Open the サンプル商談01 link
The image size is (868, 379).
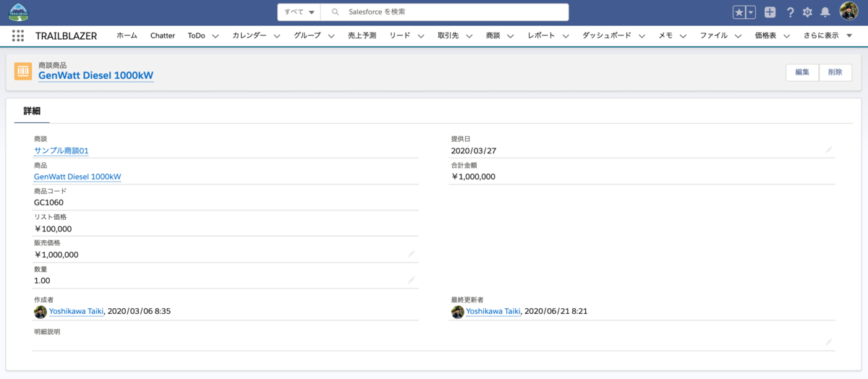coord(61,150)
